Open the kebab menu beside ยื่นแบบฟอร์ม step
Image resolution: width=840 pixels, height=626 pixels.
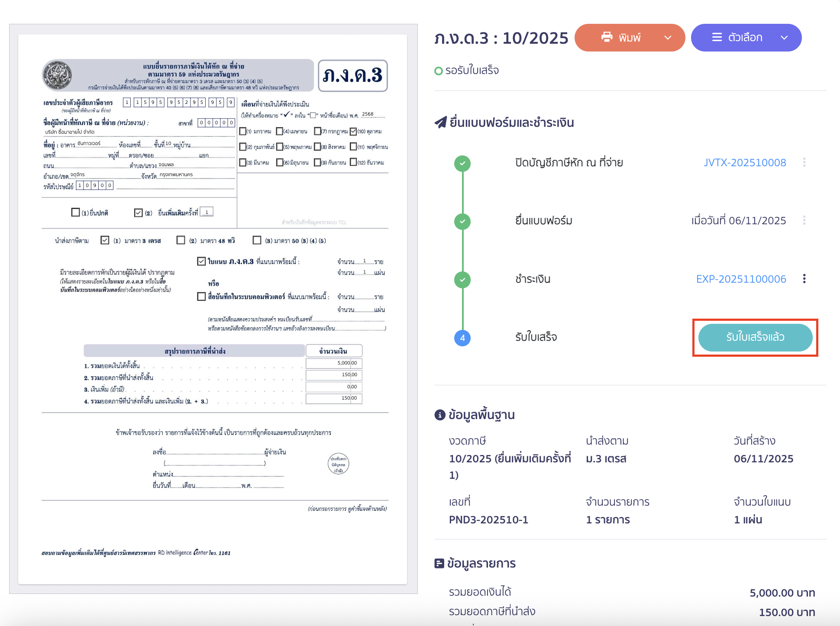tap(804, 221)
